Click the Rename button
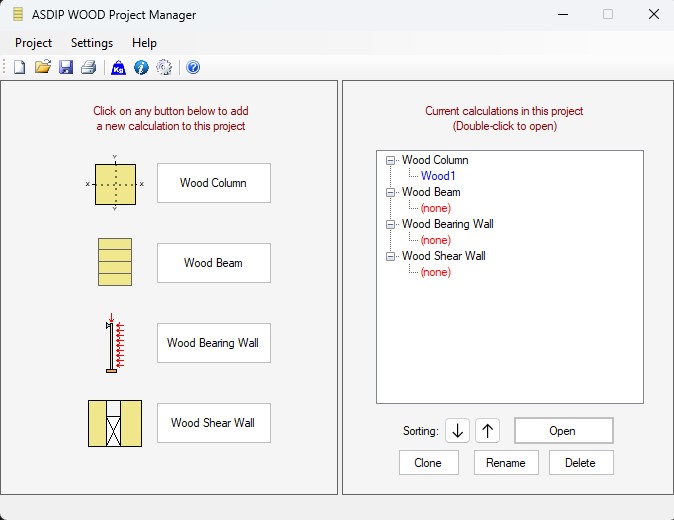Viewport: 674px width, 520px height. (506, 463)
